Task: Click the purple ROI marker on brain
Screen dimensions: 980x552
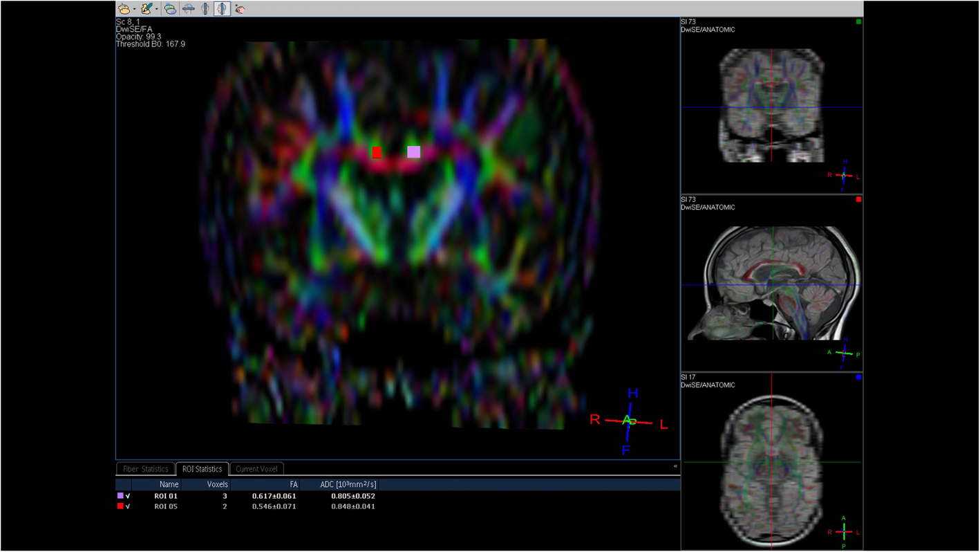Action: pos(413,152)
